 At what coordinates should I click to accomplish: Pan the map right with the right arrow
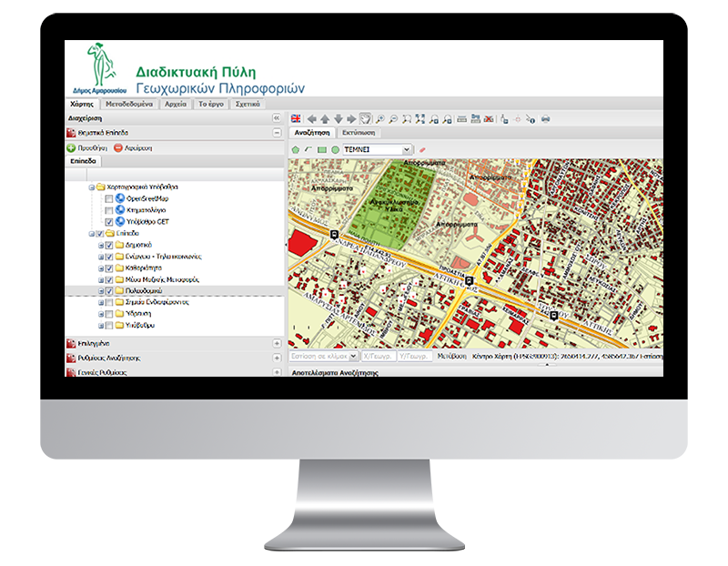[x=351, y=119]
